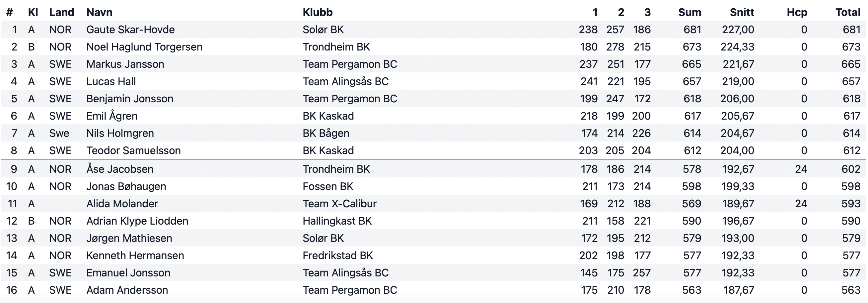Image resolution: width=868 pixels, height=303 pixels.
Task: Click club name Hallingkast BK
Action: click(x=337, y=221)
